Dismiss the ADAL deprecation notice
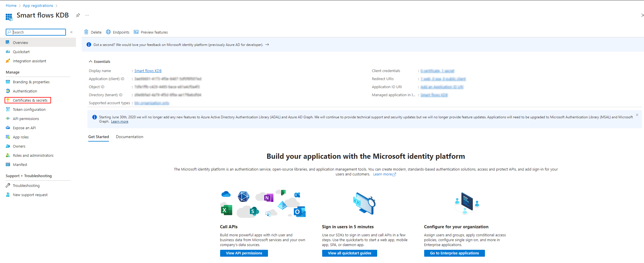 637,115
